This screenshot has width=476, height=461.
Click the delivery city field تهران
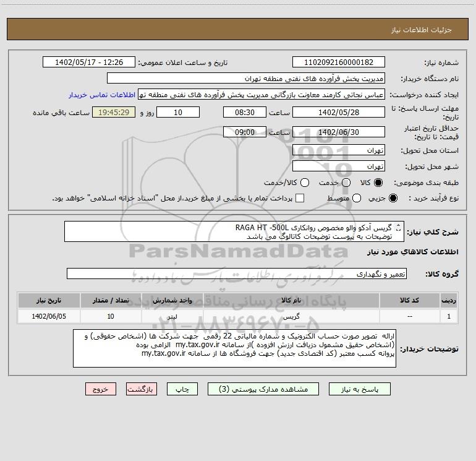pos(339,166)
